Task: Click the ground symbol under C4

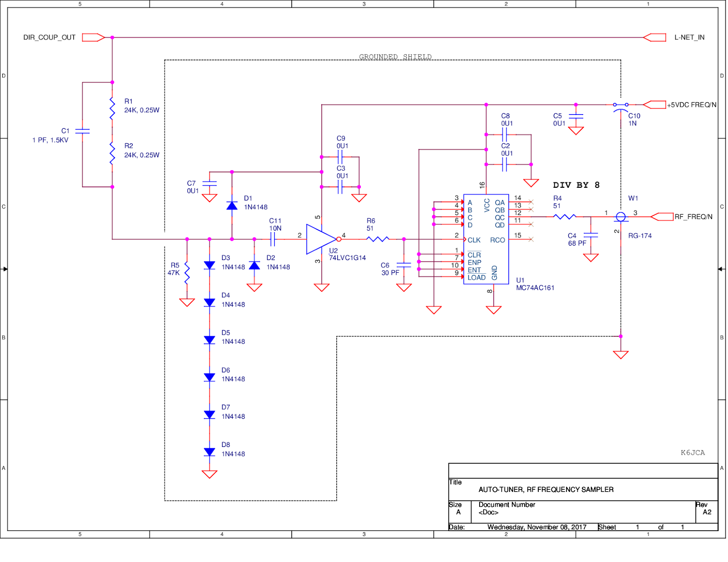Action: pyautogui.click(x=591, y=258)
